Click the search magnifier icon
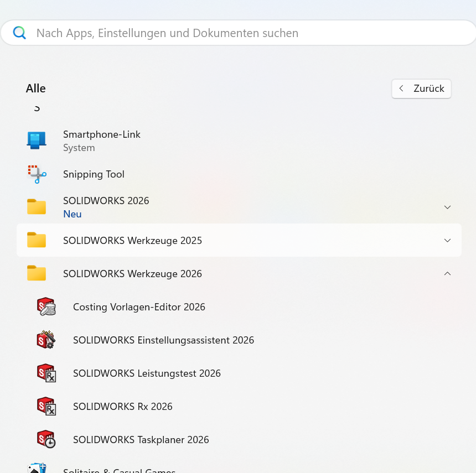 (19, 33)
